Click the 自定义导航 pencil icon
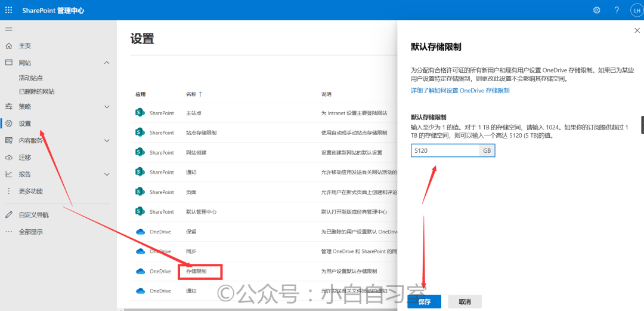This screenshot has width=644, height=311. (8, 215)
